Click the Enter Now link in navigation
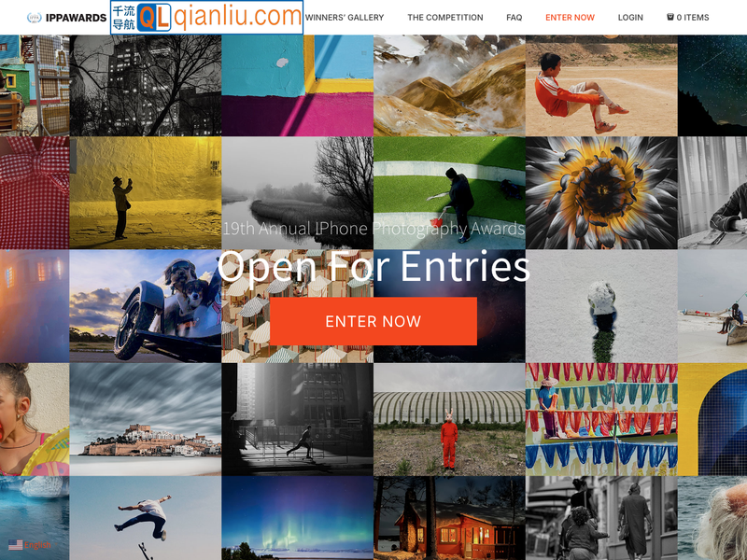 click(x=570, y=18)
